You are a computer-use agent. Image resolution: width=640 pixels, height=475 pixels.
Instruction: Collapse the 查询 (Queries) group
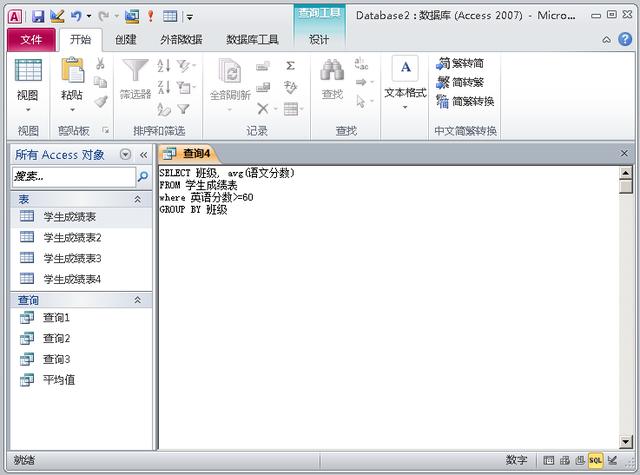(138, 300)
